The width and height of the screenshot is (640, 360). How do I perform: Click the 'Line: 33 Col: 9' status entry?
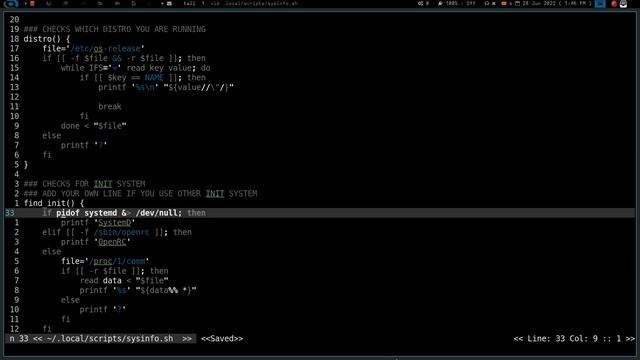562,339
